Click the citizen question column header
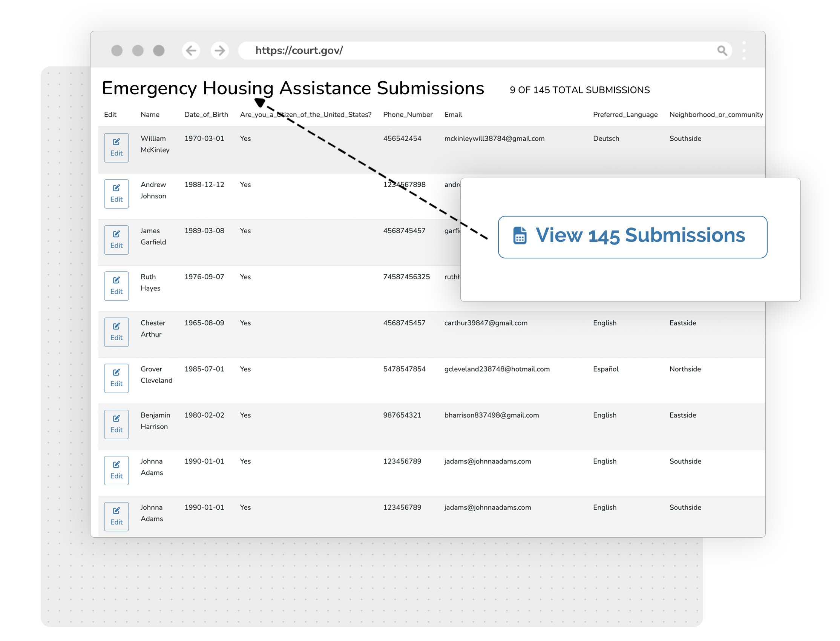840x641 pixels. click(x=305, y=114)
